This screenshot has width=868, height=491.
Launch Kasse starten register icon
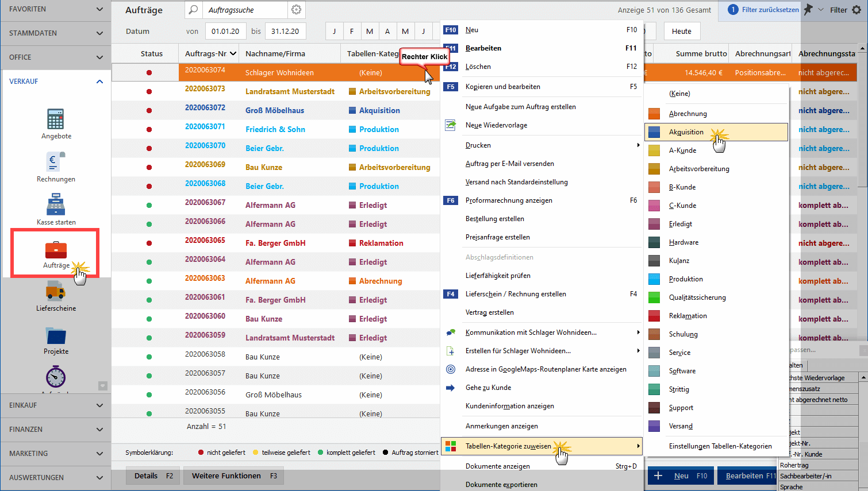click(x=56, y=204)
